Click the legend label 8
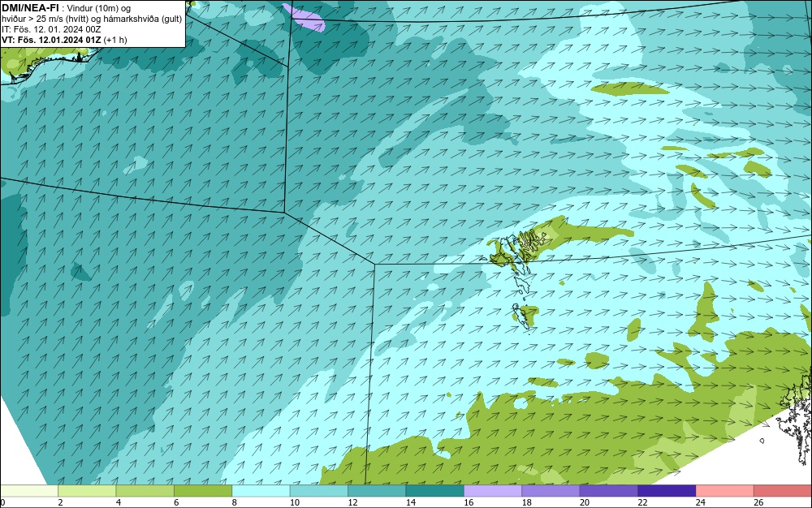Viewport: 812px width, 508px height. pos(235,502)
